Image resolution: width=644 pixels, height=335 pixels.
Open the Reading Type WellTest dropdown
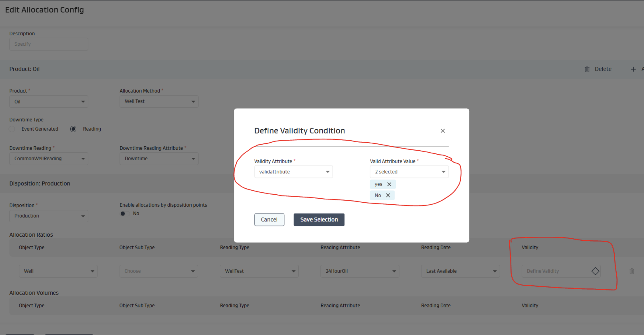[x=259, y=271]
